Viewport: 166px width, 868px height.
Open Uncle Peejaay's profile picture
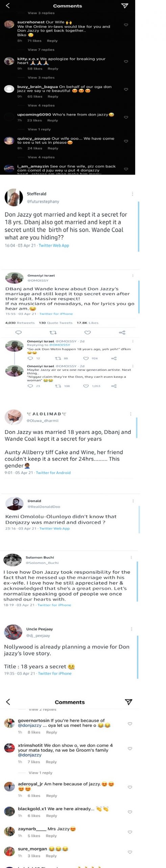(x=13, y=632)
